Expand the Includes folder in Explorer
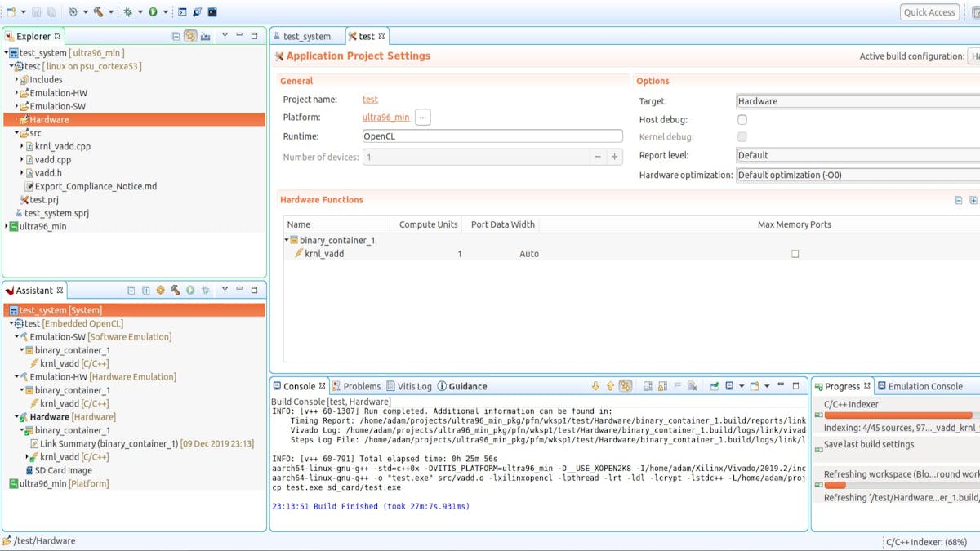 click(x=17, y=80)
